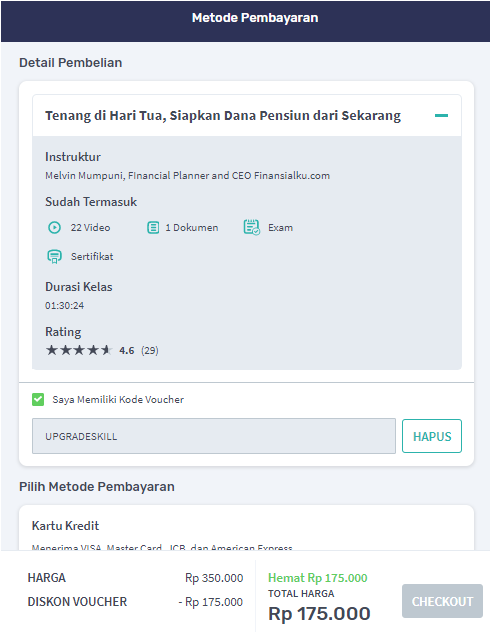The image size is (491, 644).
Task: Click the UPGRADESKILL voucher code field
Action: [214, 436]
